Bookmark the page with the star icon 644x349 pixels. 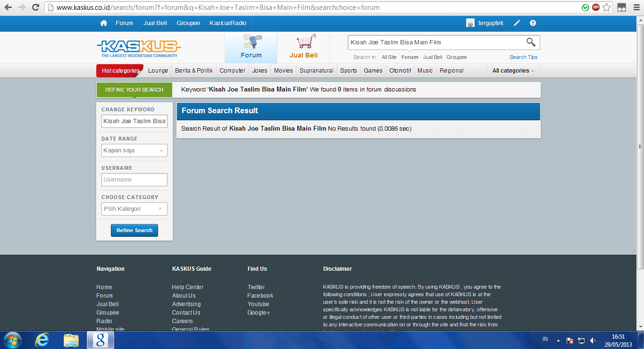pos(607,8)
